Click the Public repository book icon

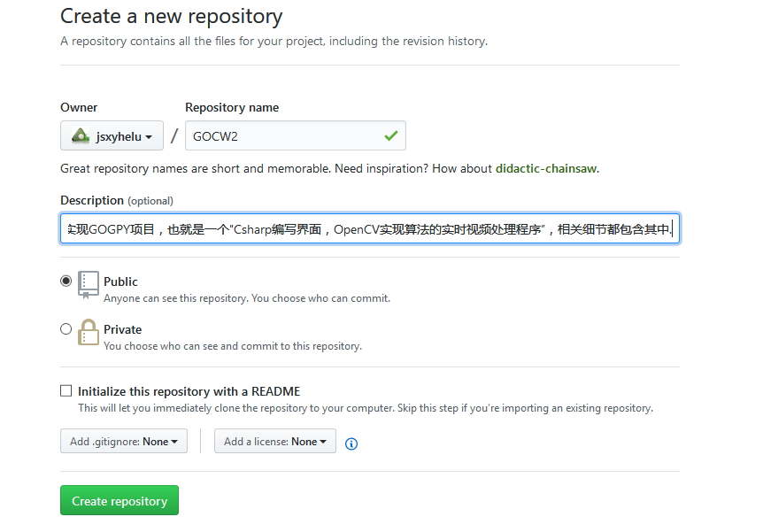tap(89, 283)
